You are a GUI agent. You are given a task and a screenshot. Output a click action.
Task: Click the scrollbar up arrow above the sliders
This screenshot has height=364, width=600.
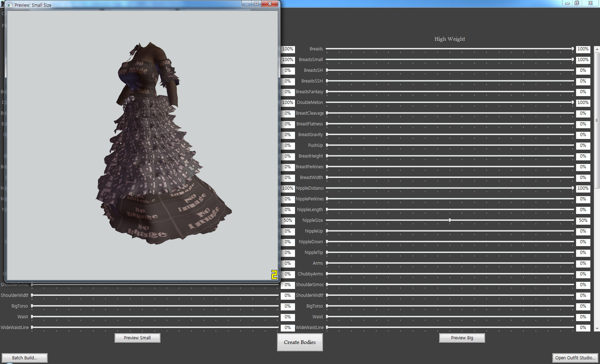tap(596, 49)
